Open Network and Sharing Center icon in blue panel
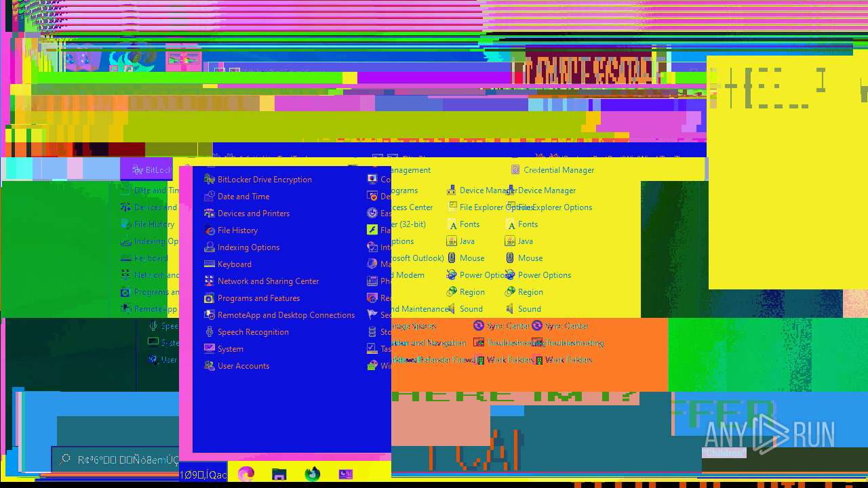 tap(210, 281)
